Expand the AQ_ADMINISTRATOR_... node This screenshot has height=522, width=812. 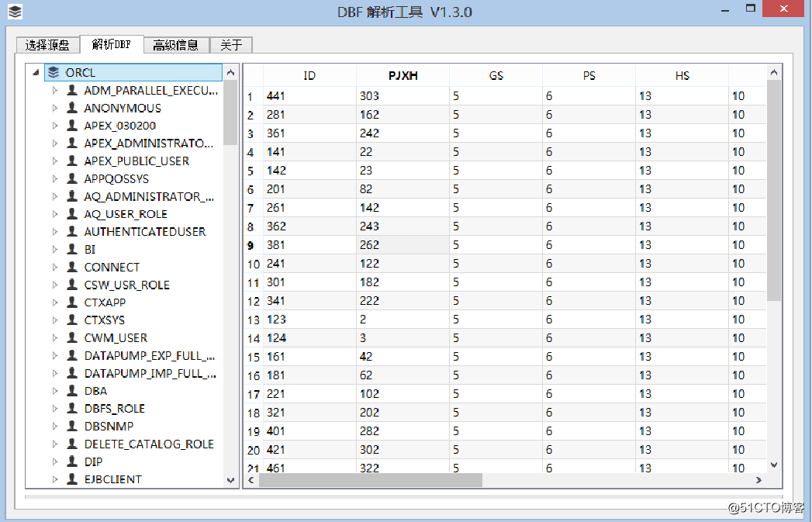(55, 196)
